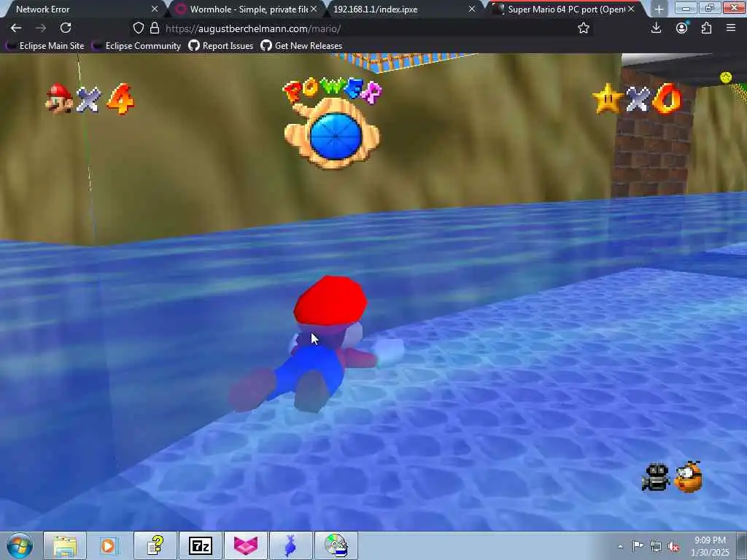Screen dimensions: 747x560
Task: Click the muted volume tray icon
Action: [x=673, y=546]
